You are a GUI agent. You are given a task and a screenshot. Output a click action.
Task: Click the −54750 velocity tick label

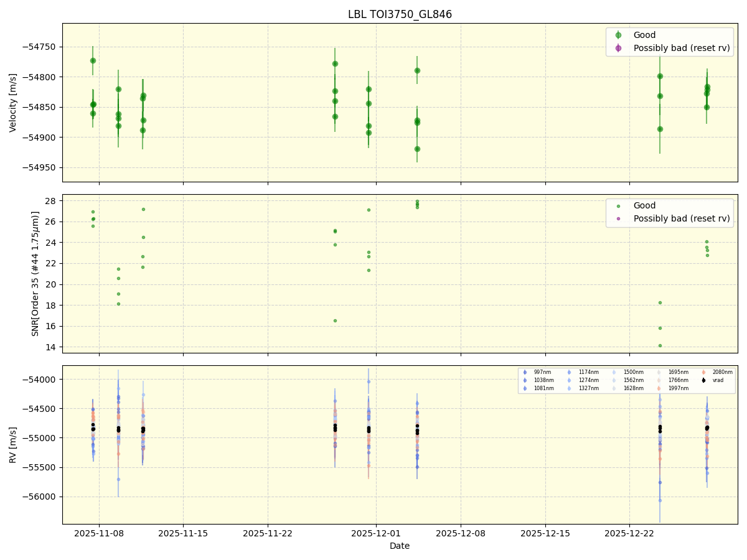(39, 47)
